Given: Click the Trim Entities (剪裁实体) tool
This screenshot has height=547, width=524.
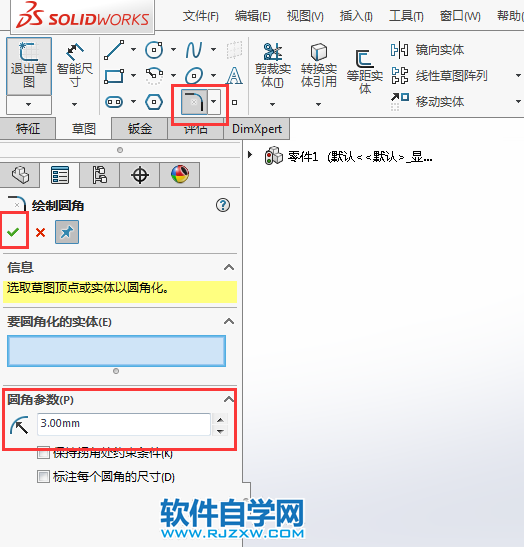Looking at the screenshot, I should (x=273, y=65).
